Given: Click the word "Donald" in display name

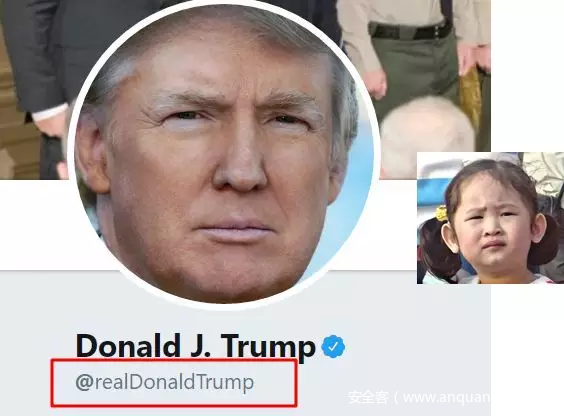Looking at the screenshot, I should click(x=128, y=345).
